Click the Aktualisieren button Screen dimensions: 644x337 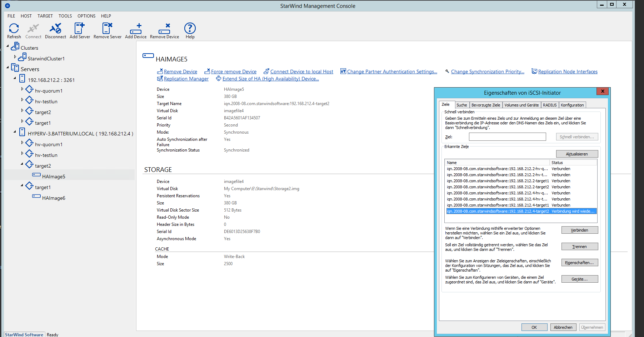click(577, 154)
